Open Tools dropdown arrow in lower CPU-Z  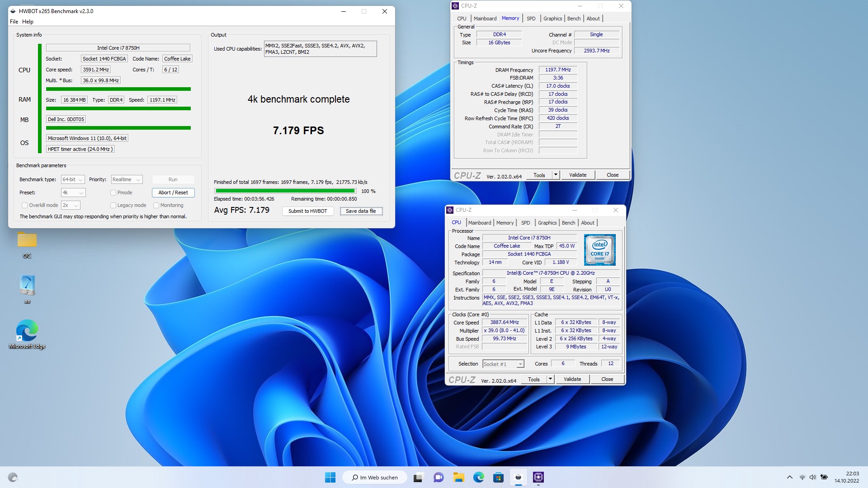550,379
